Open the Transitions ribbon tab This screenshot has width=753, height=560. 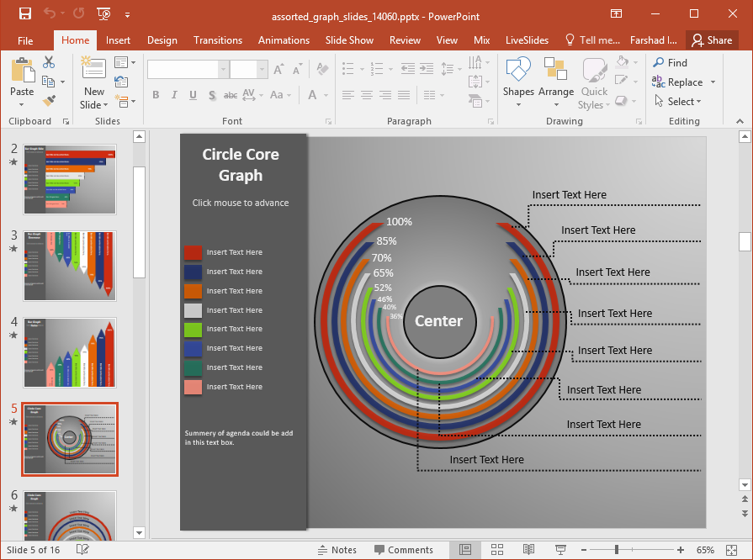pos(218,40)
